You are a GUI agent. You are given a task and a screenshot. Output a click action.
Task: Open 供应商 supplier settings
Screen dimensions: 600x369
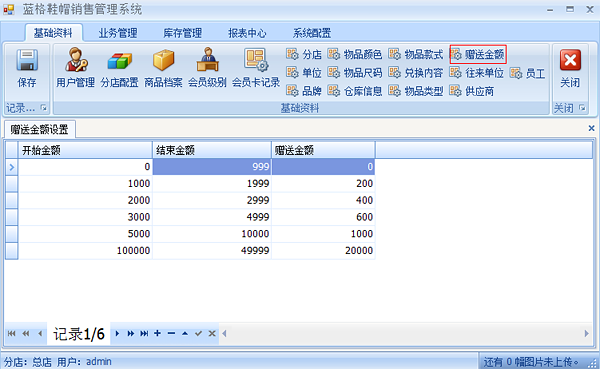pyautogui.click(x=472, y=91)
